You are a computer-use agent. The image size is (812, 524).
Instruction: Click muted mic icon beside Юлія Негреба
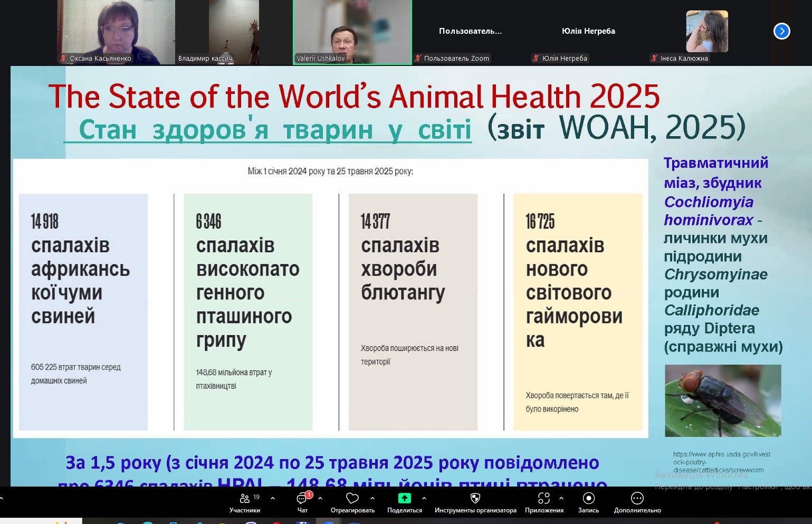tap(536, 59)
